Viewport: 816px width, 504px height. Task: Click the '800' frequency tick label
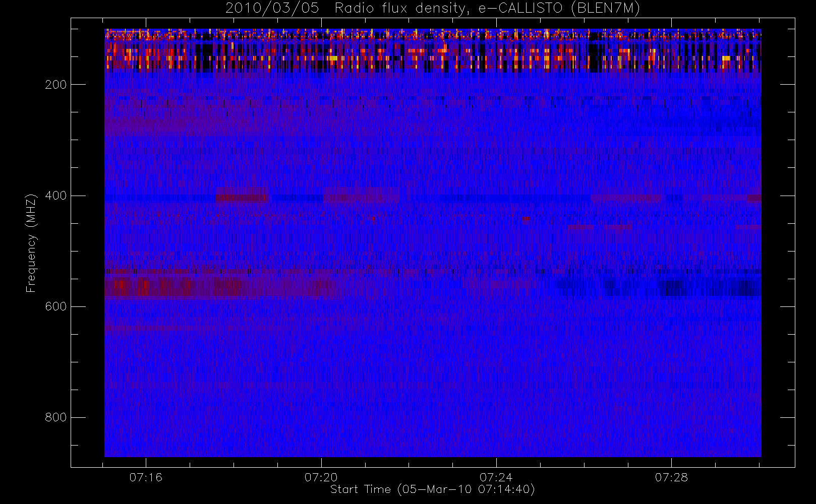(56, 417)
